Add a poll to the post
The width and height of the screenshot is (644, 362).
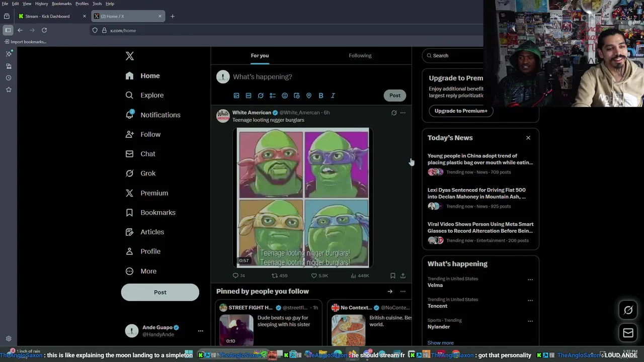(x=273, y=96)
